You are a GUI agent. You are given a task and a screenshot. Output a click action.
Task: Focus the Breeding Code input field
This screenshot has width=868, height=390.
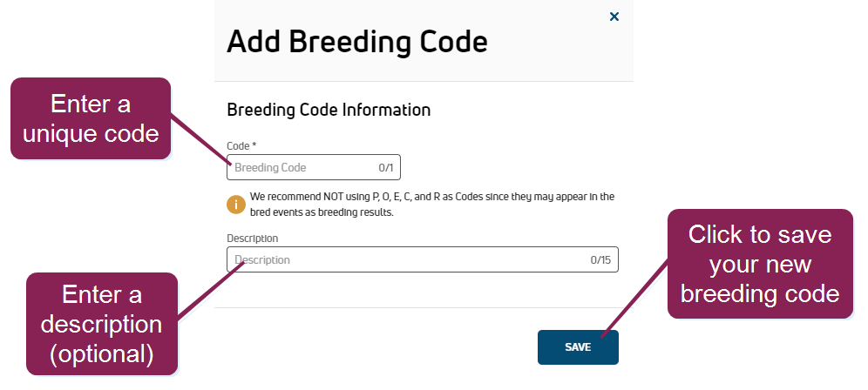tap(314, 167)
